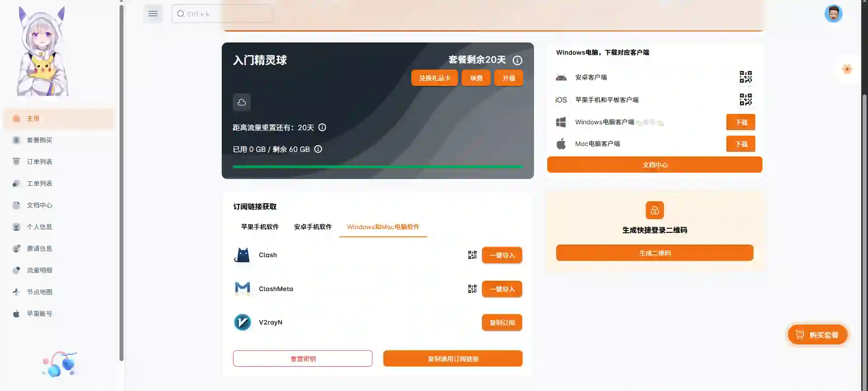
Task: Click 复制通用订阅链接 button
Action: pyautogui.click(x=453, y=358)
